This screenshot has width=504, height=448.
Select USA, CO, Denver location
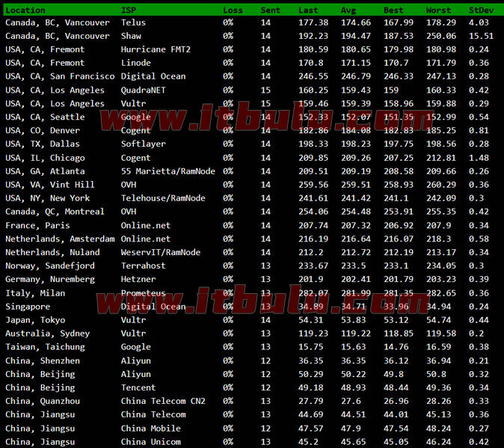point(43,130)
